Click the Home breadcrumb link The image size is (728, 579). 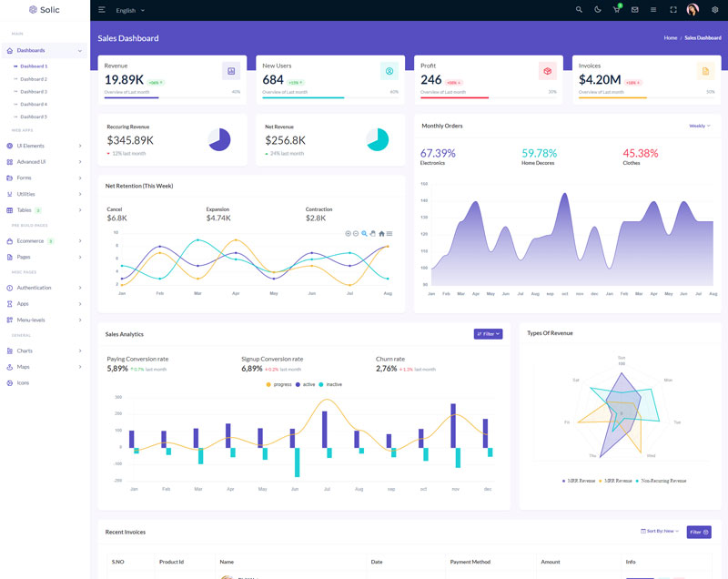(670, 38)
